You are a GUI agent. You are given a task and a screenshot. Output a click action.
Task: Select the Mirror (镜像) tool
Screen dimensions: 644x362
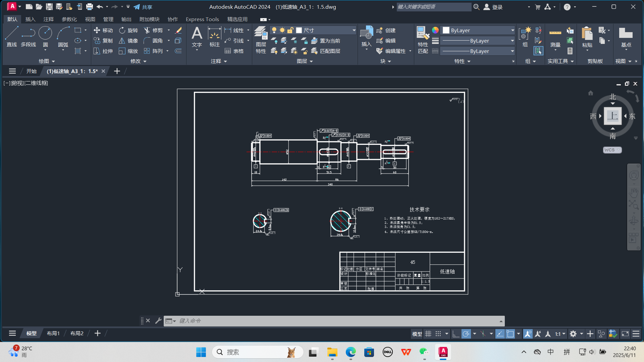pos(128,41)
